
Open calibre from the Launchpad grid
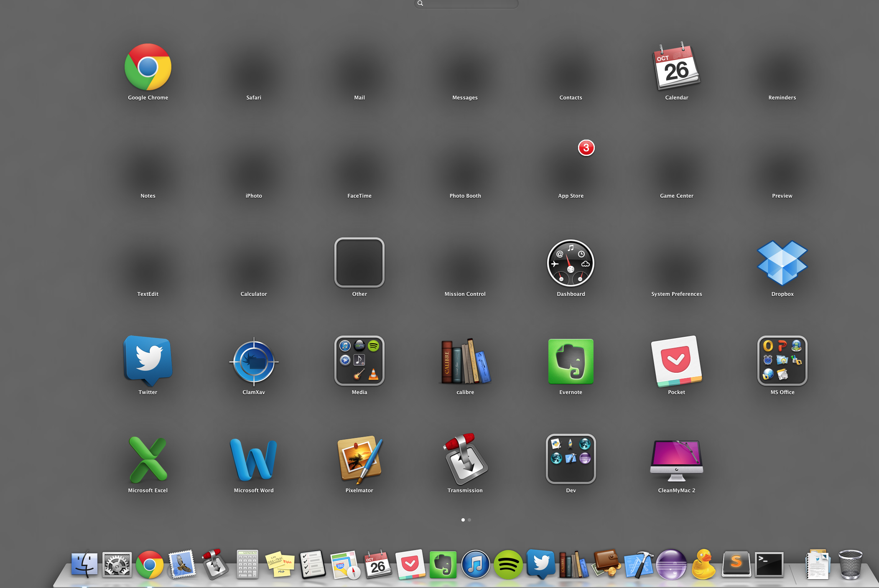465,361
